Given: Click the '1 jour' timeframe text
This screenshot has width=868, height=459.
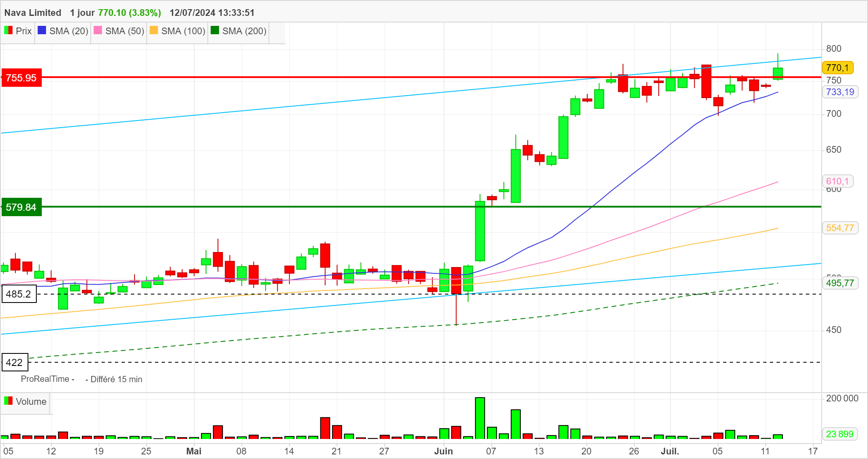Looking at the screenshot, I should [82, 13].
